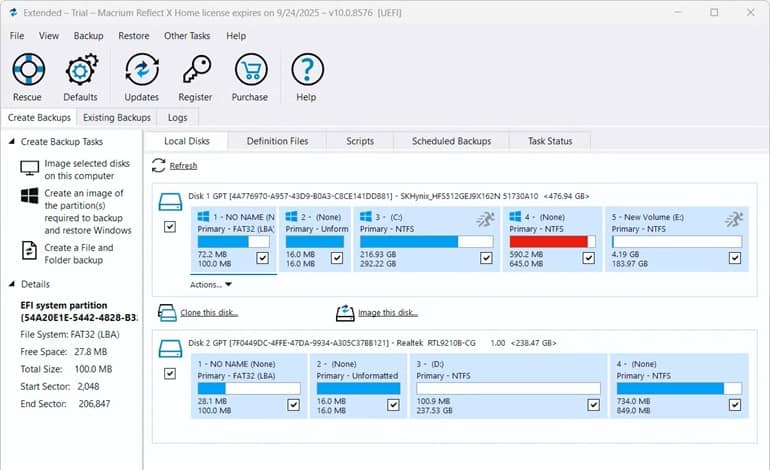Click the File and Folder backup document icon
Viewport: 770px width, 470px height.
coord(29,250)
